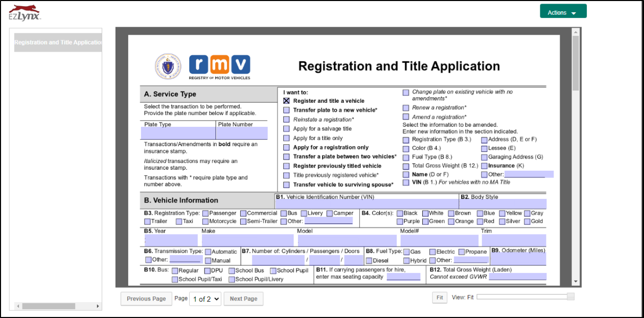Click the B2 Body Style field
Screen dimensions: 644x318
pos(503,204)
